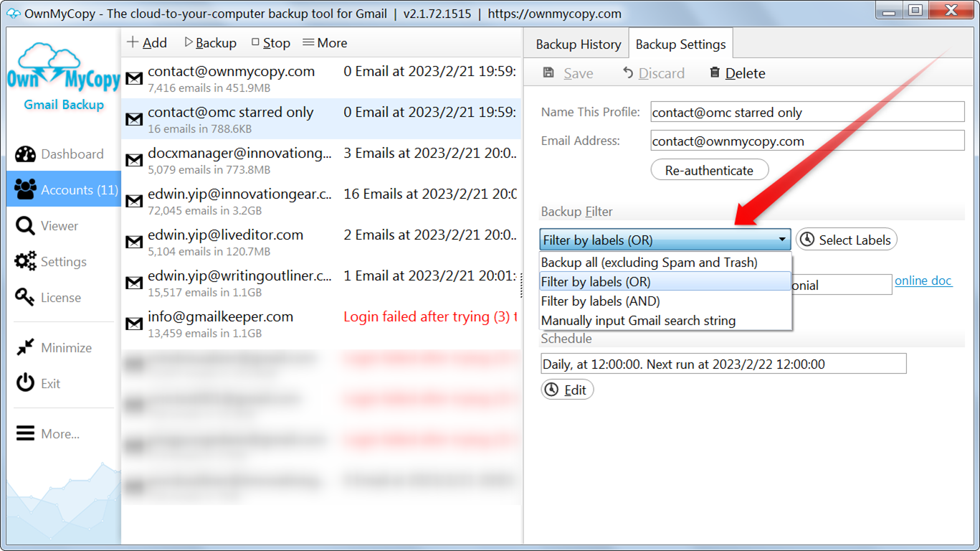The image size is (980, 551).
Task: Open the More... hamburger icon in sidebar
Action: point(25,433)
